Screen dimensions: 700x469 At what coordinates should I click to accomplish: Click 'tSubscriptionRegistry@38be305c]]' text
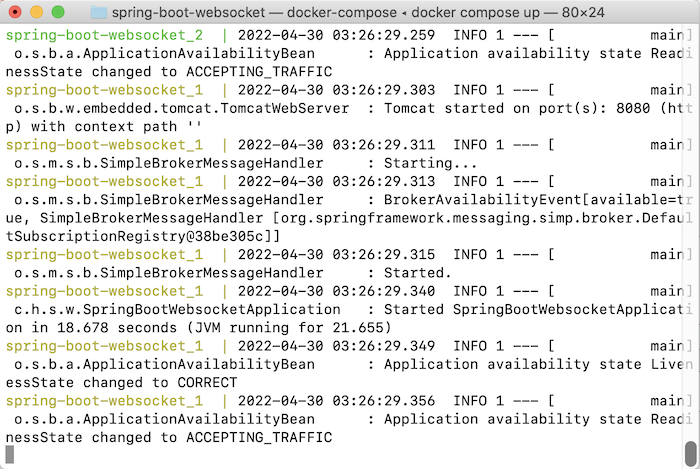pos(143,236)
